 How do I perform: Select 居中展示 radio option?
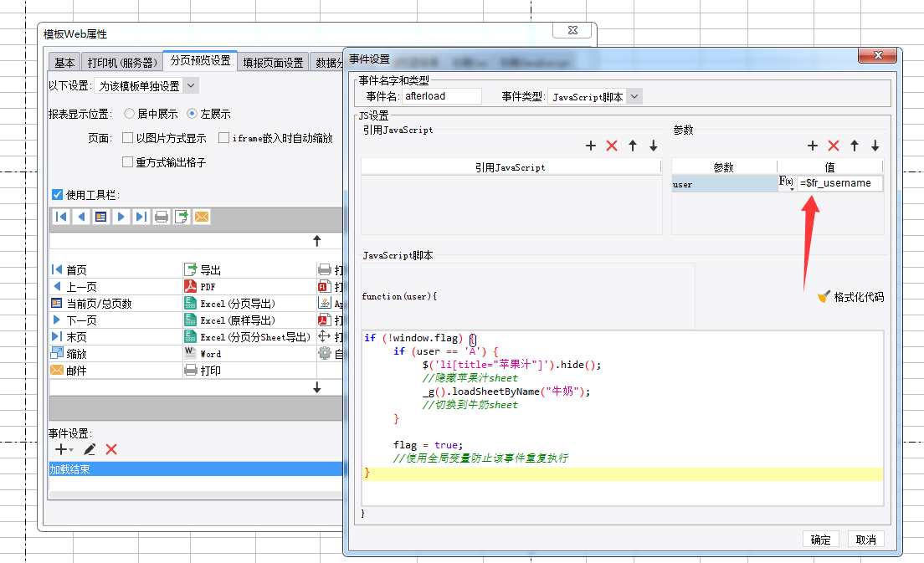[x=129, y=113]
